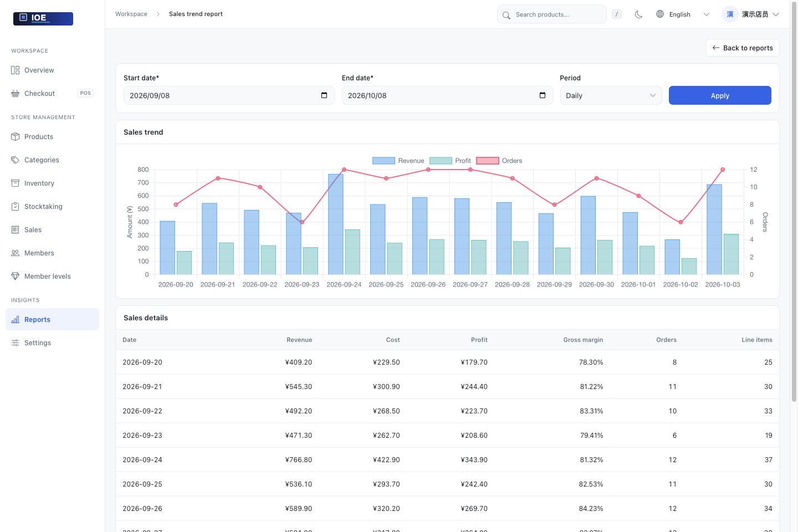Image resolution: width=798 pixels, height=532 pixels.
Task: Click the Inventory archive icon
Action: 16,183
